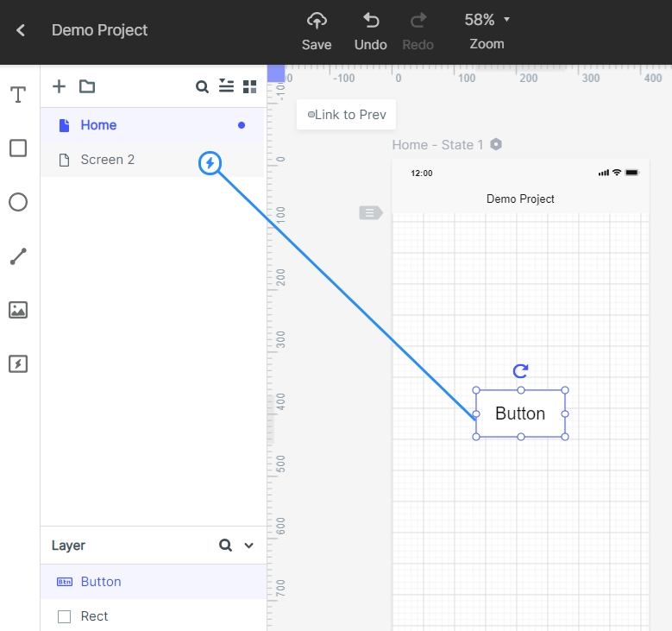Select the Text tool in left toolbar
The image size is (672, 631).
18,95
